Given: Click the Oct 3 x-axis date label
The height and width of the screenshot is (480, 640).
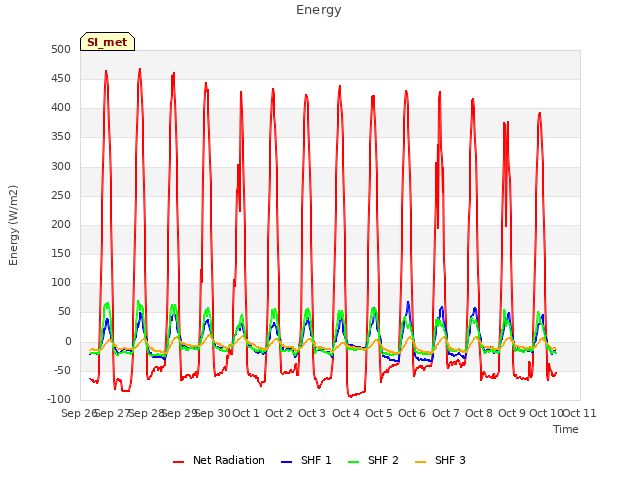Looking at the screenshot, I should [312, 413].
